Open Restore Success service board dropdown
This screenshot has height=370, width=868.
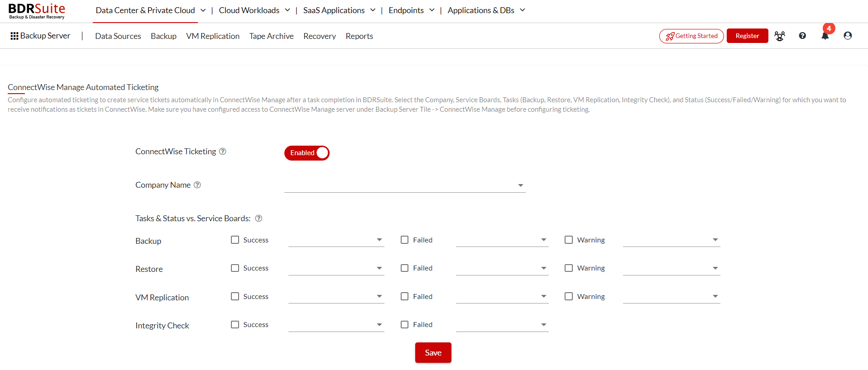tap(336, 268)
